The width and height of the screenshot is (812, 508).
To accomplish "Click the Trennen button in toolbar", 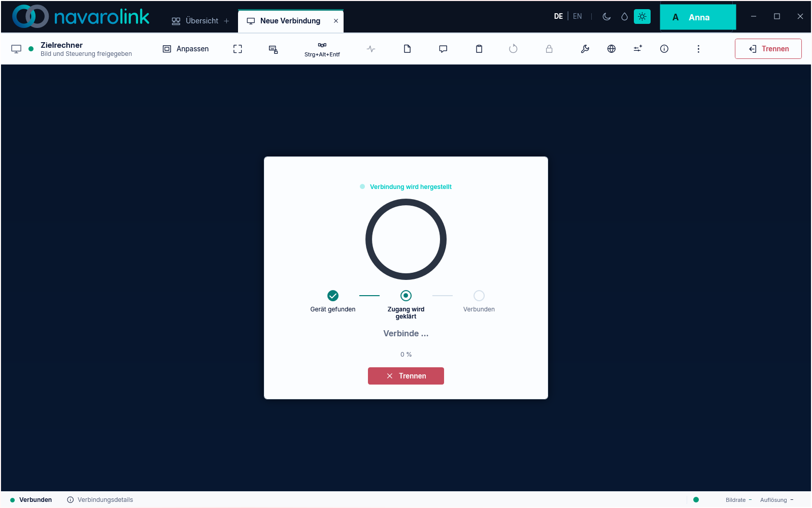I will click(x=768, y=49).
